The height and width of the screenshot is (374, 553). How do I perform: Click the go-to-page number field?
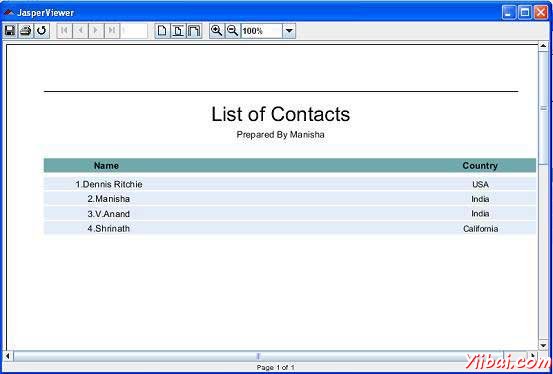click(134, 31)
